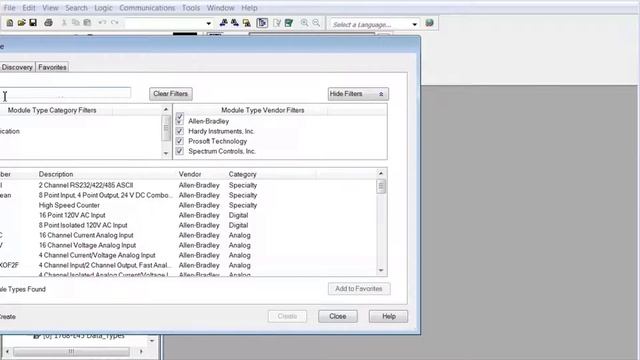The image size is (640, 360).
Task: Click project tree scroll-right arrow
Action: pyautogui.click(x=141, y=351)
